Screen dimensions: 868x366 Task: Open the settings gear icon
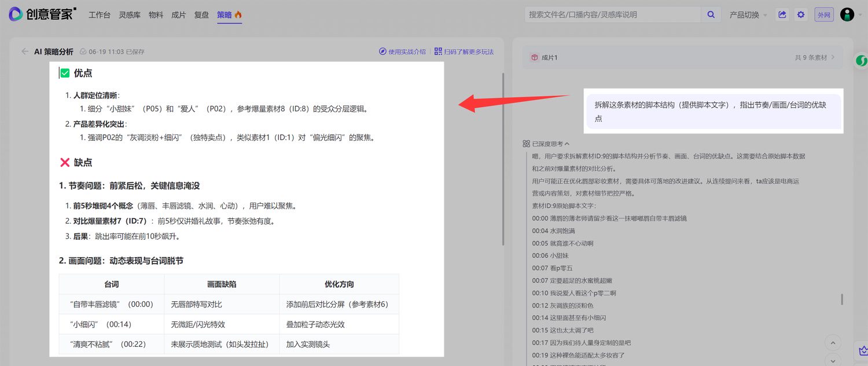pyautogui.click(x=801, y=14)
